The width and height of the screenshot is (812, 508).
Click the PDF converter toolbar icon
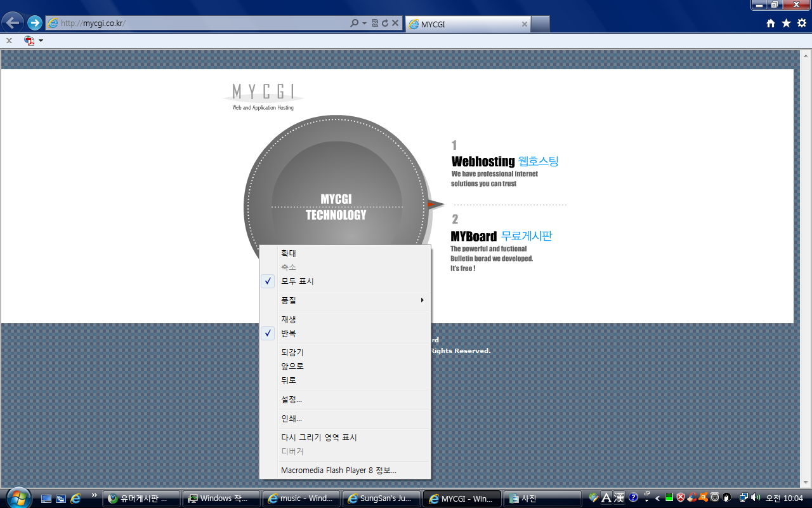tap(29, 41)
